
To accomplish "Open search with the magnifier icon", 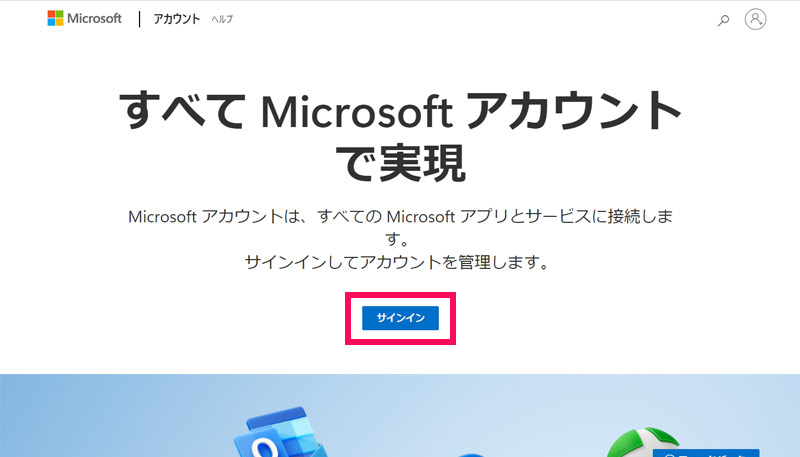I will pyautogui.click(x=723, y=20).
